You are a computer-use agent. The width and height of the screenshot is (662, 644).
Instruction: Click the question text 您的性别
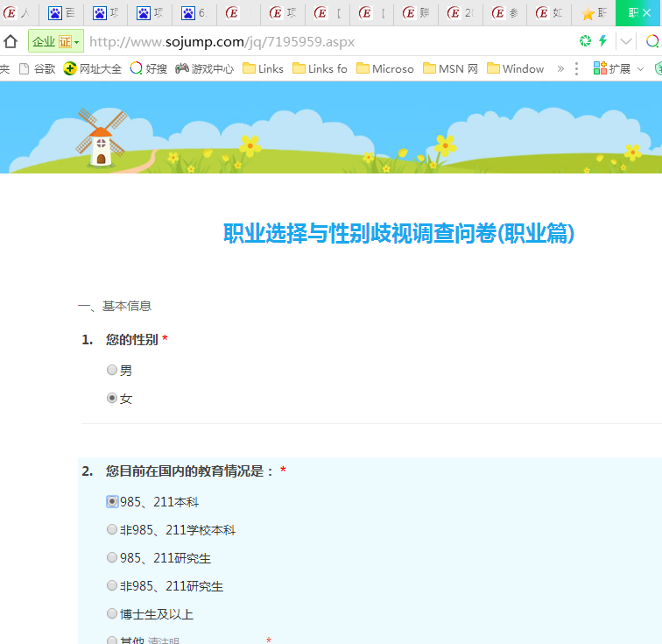click(131, 339)
